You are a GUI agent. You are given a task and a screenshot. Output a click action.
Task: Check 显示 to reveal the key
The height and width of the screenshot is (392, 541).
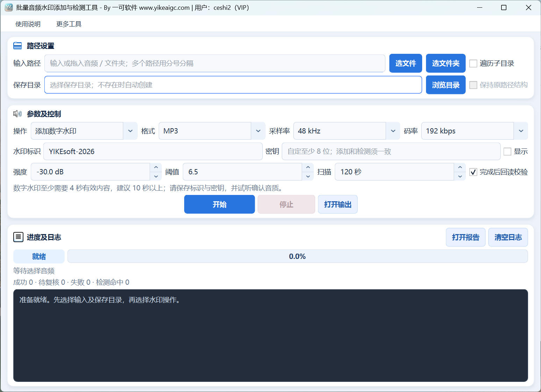507,151
